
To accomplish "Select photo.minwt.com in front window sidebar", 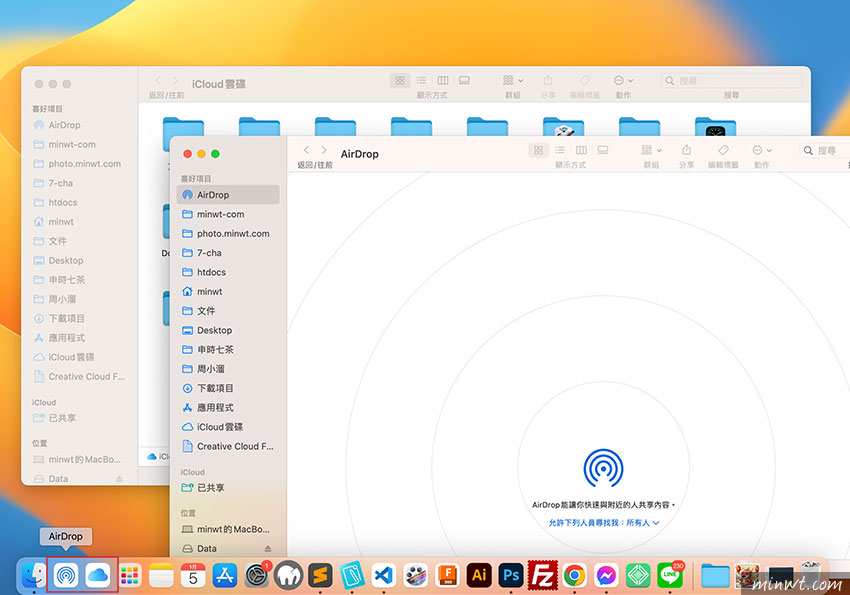I will coord(228,234).
